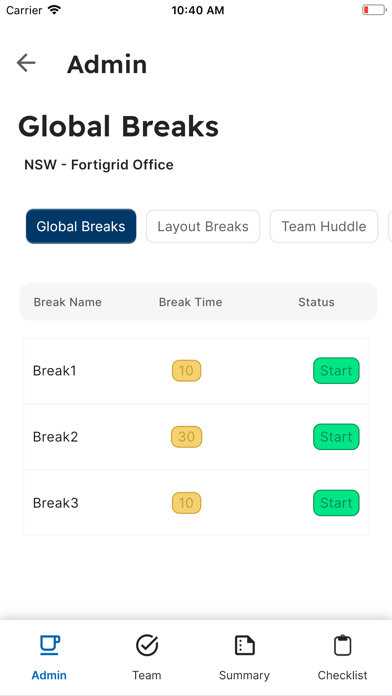
Task: Tap Break2's 30 minute time badge
Action: click(186, 437)
